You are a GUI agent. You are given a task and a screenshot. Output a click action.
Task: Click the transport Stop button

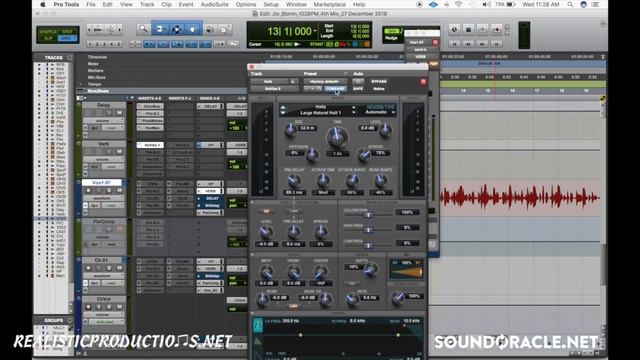tap(468, 29)
